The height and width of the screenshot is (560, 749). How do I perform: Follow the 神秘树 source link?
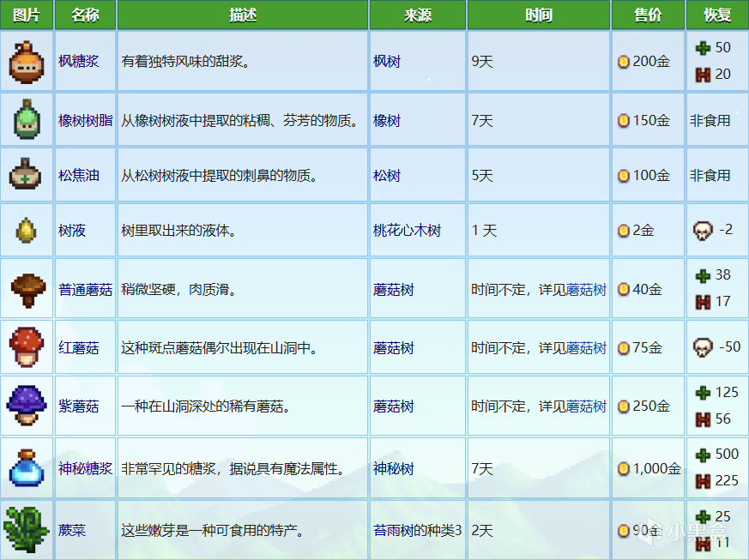(x=394, y=468)
